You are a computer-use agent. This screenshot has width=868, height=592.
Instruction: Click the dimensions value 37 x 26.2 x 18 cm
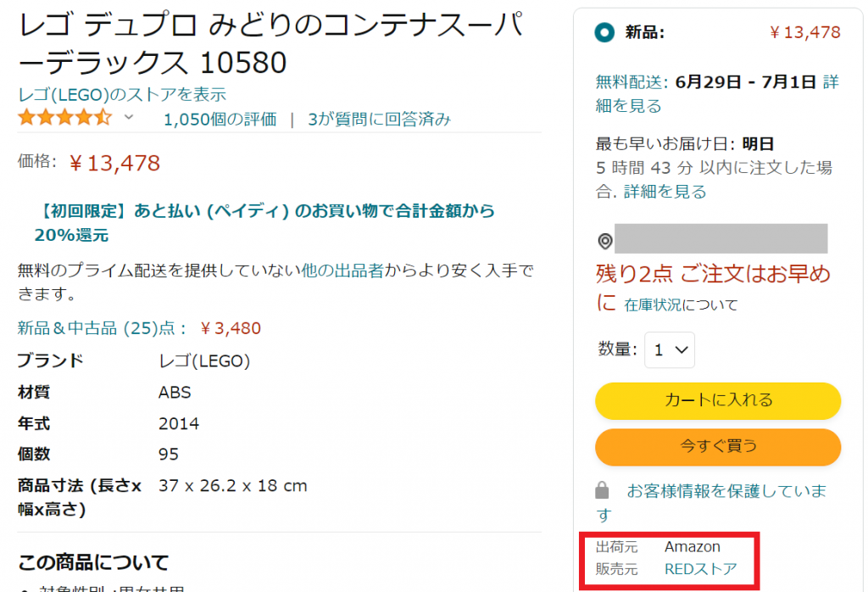click(x=232, y=486)
